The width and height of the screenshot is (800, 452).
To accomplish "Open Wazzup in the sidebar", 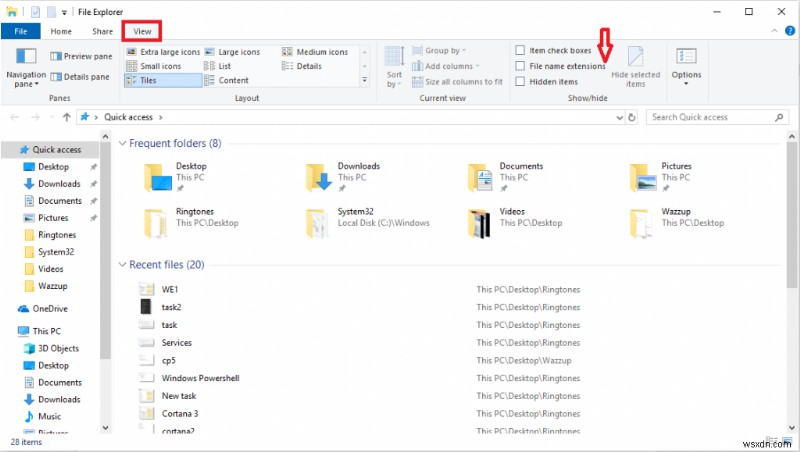I will [x=46, y=286].
